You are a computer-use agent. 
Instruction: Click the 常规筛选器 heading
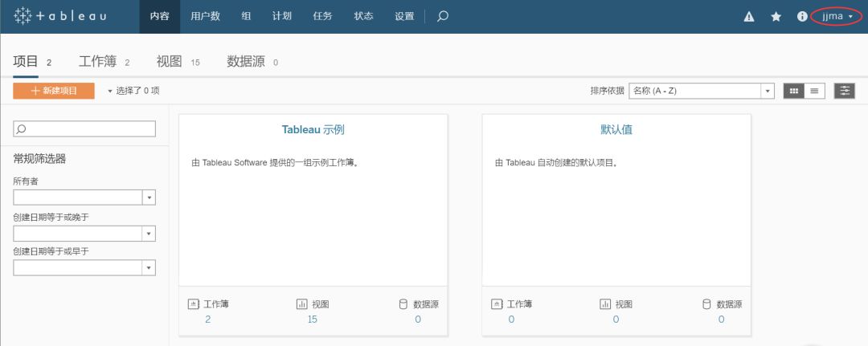coord(39,159)
